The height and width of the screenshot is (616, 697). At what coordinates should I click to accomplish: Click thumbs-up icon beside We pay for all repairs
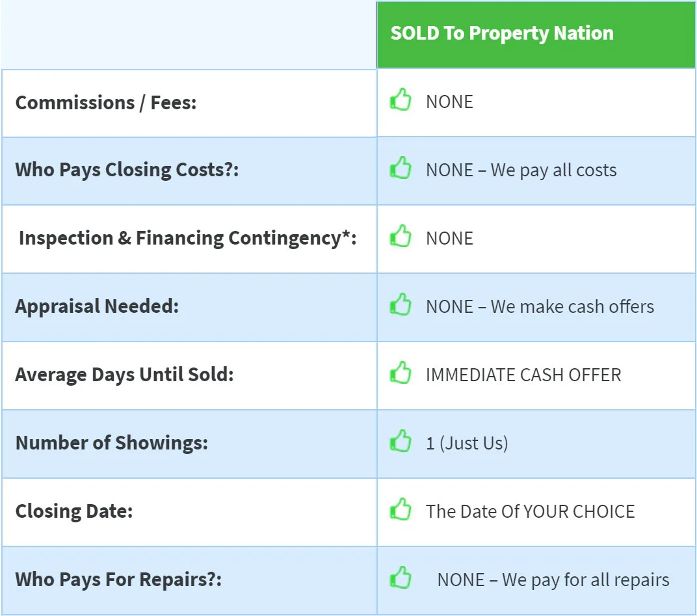coord(401,578)
